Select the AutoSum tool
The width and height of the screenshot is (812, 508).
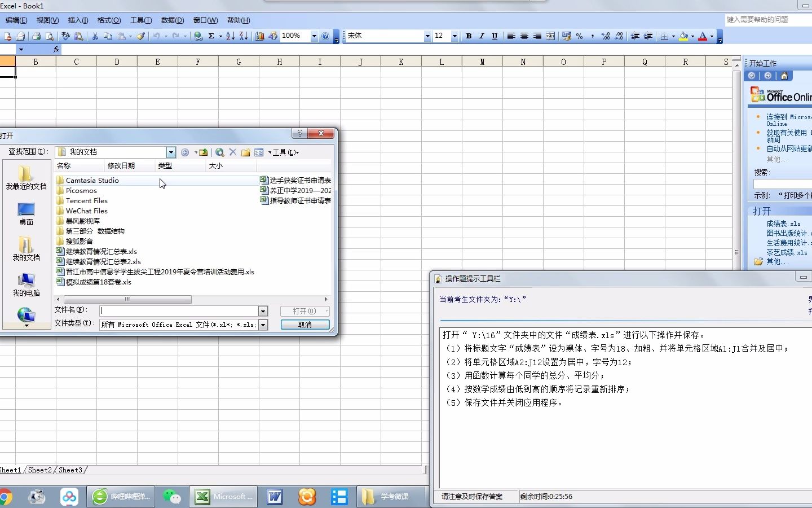point(210,36)
